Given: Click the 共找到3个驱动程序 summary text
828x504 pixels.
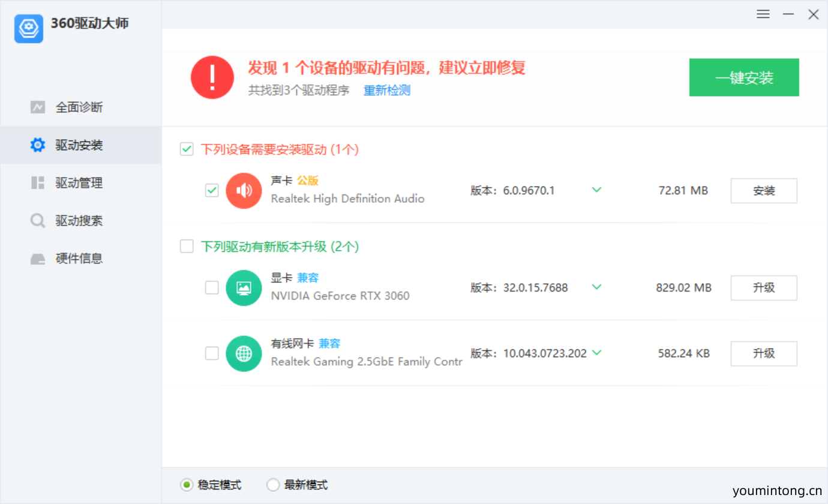Looking at the screenshot, I should [299, 91].
